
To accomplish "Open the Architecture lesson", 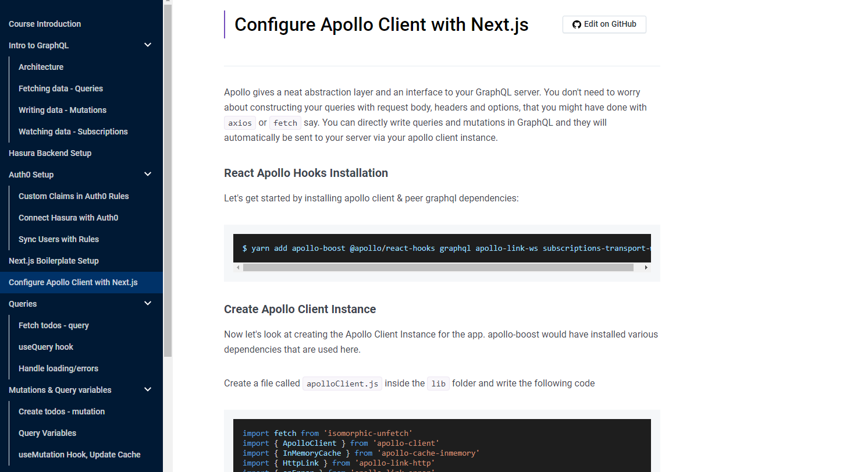I will pyautogui.click(x=41, y=67).
